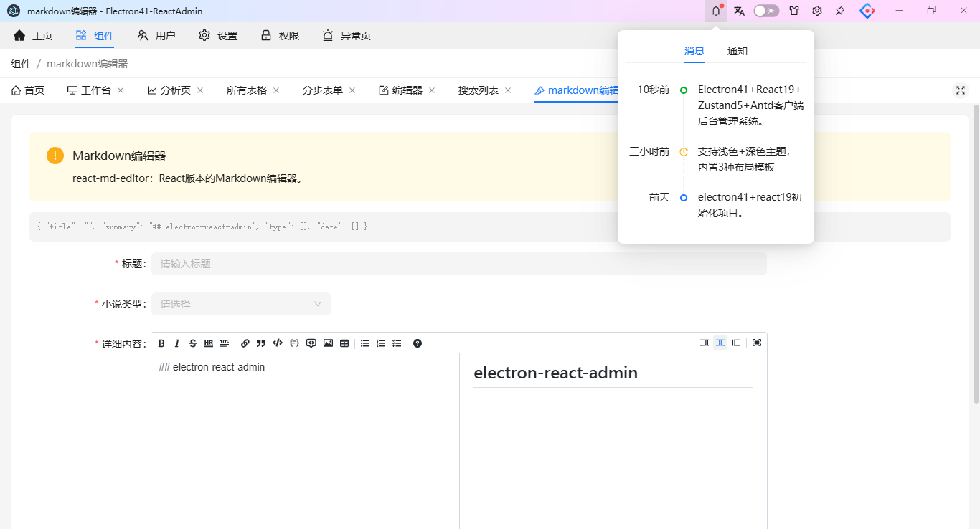
Task: Close the 搜索列表 tab
Action: (508, 90)
